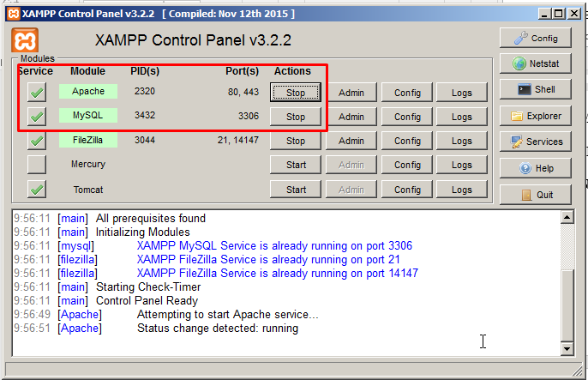Click the XAMPP title bar icon

[x=14, y=14]
